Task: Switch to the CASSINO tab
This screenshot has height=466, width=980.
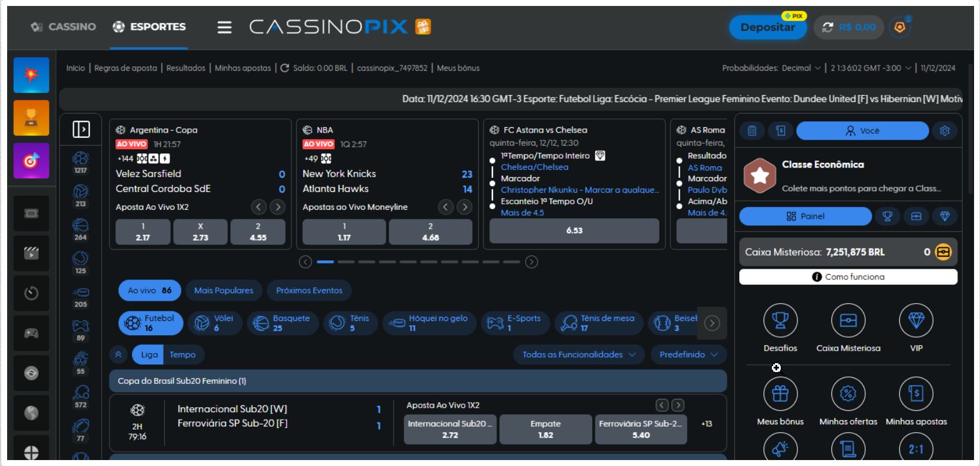Action: point(64,27)
